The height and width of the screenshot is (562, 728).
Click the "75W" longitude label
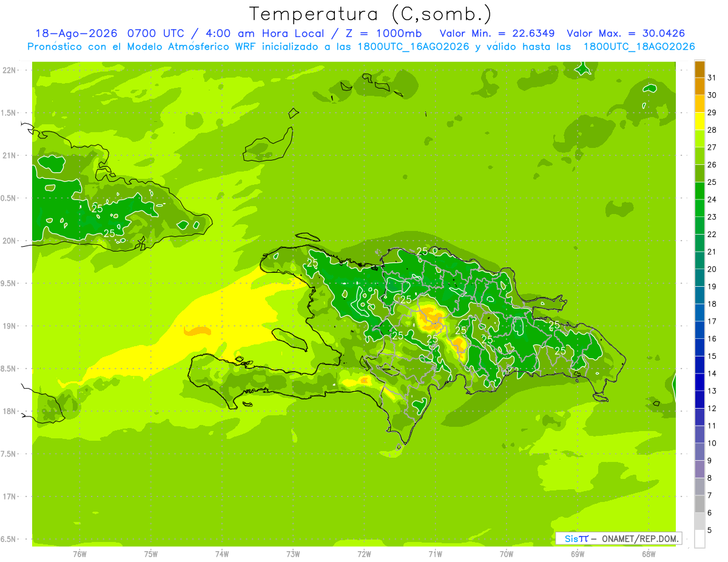(151, 554)
